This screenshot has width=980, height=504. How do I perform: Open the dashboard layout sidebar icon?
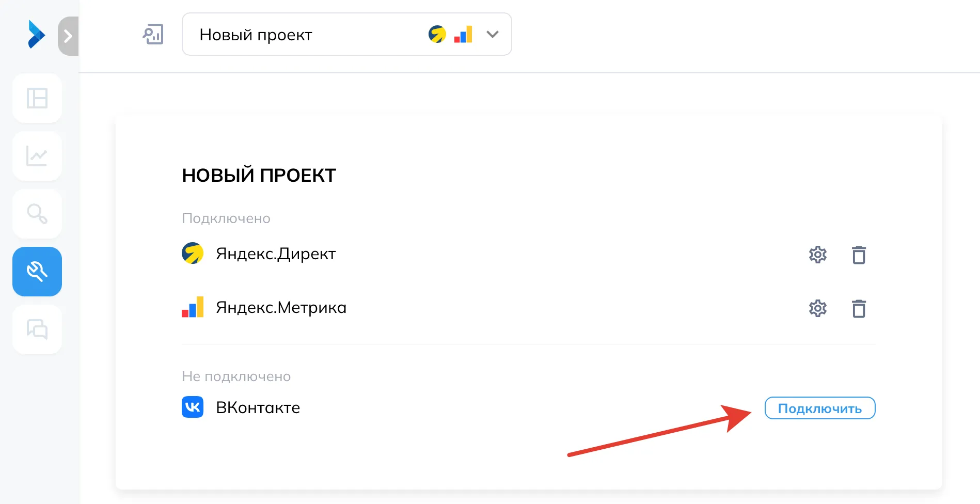click(37, 98)
